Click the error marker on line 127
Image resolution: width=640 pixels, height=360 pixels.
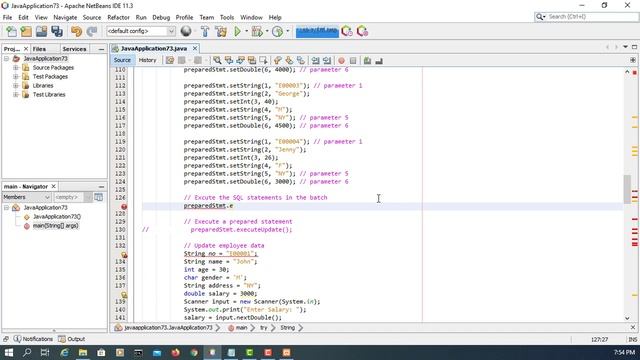[124, 207]
